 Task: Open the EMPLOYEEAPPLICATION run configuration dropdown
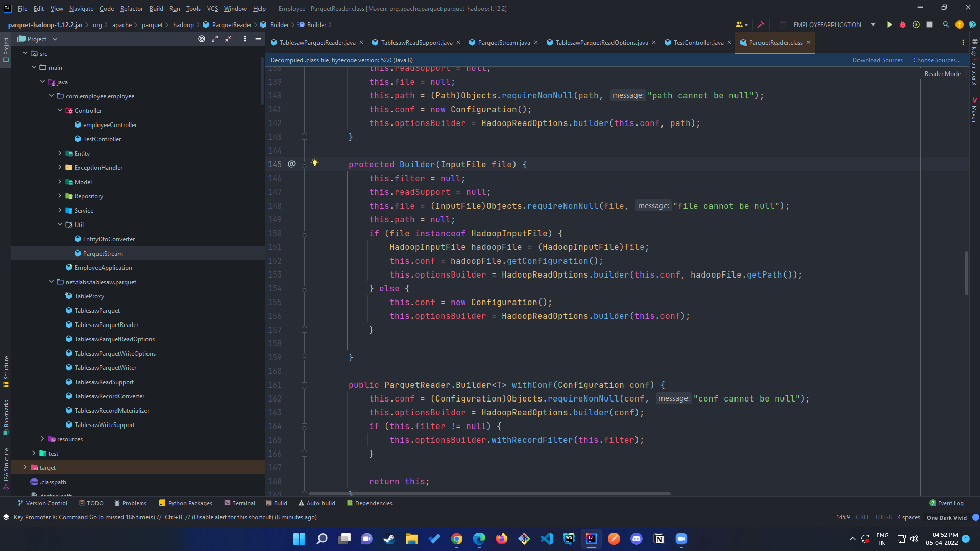pyautogui.click(x=873, y=24)
